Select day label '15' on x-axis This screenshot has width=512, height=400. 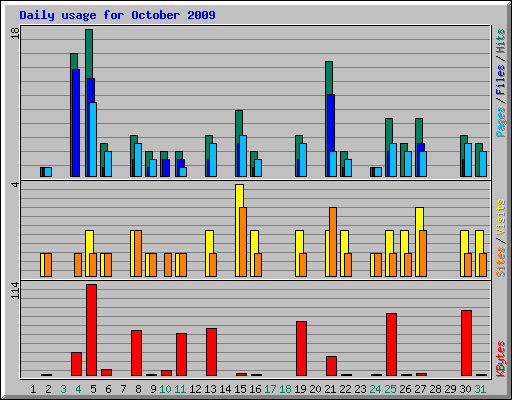[x=240, y=389]
